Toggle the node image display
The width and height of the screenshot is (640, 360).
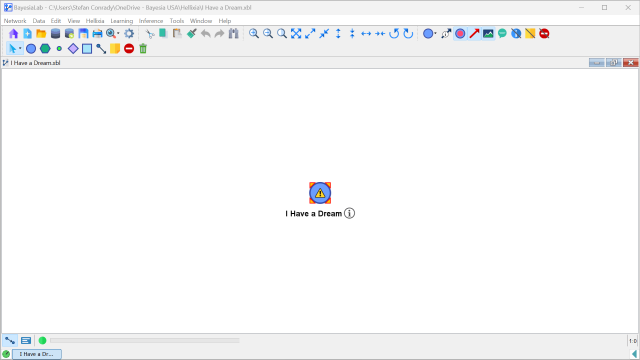point(488,33)
